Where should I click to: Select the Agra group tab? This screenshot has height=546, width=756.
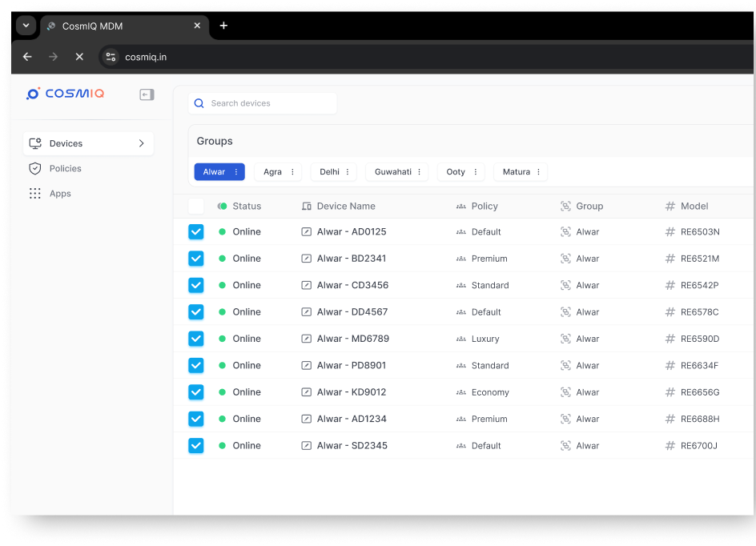tap(272, 172)
